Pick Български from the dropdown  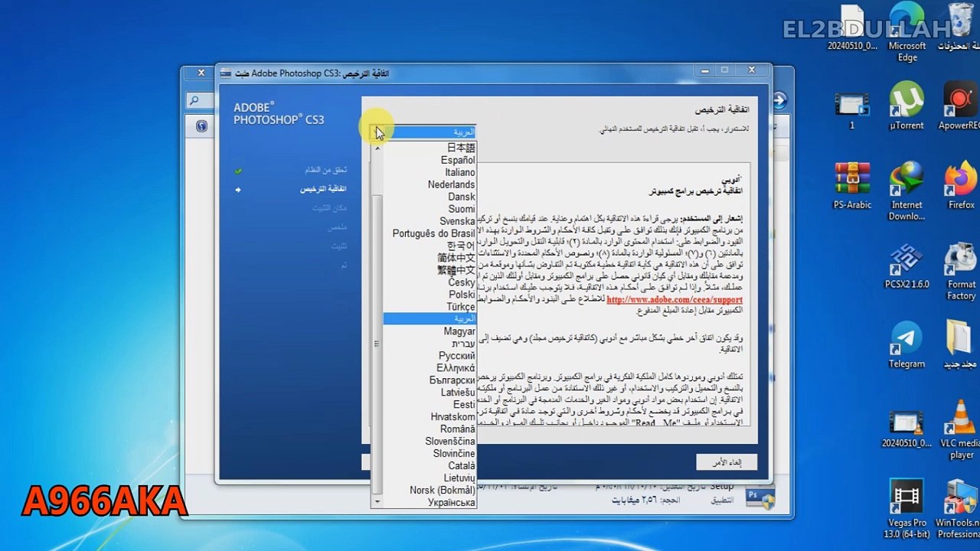click(452, 380)
